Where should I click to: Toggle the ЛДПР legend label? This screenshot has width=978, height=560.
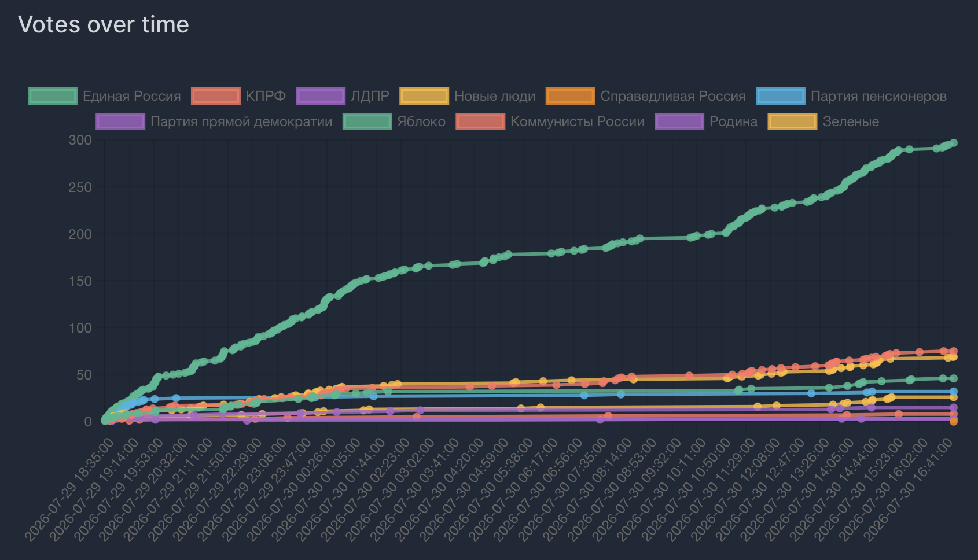pyautogui.click(x=370, y=96)
